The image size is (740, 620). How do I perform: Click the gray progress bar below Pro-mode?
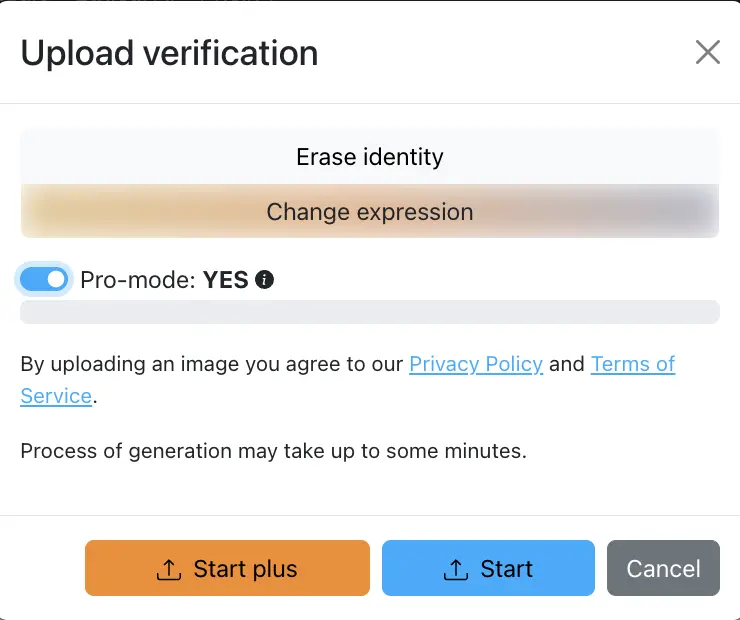(369, 312)
